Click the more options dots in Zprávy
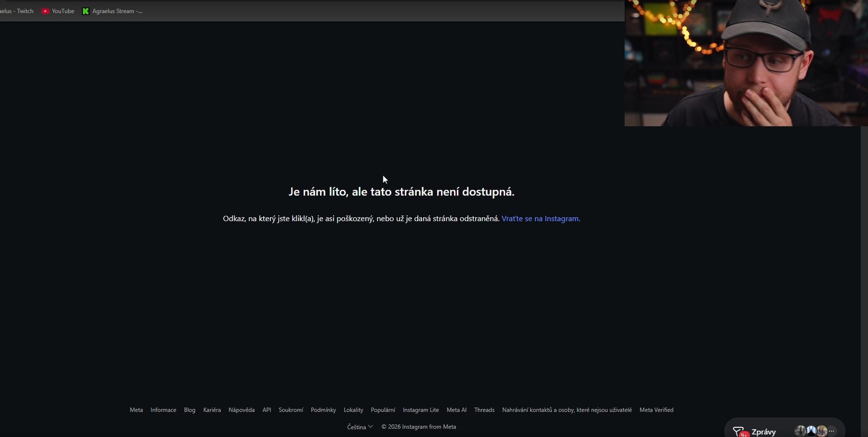868x437 pixels. tap(832, 431)
